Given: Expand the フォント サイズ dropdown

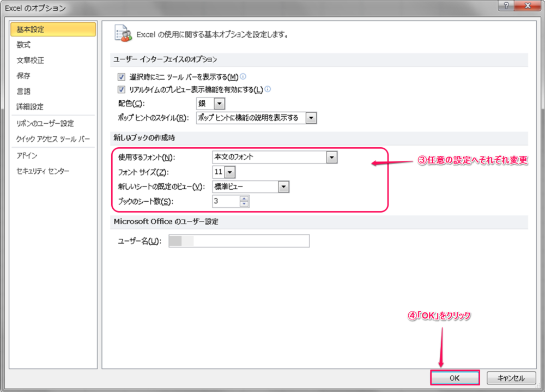Looking at the screenshot, I should 229,172.
